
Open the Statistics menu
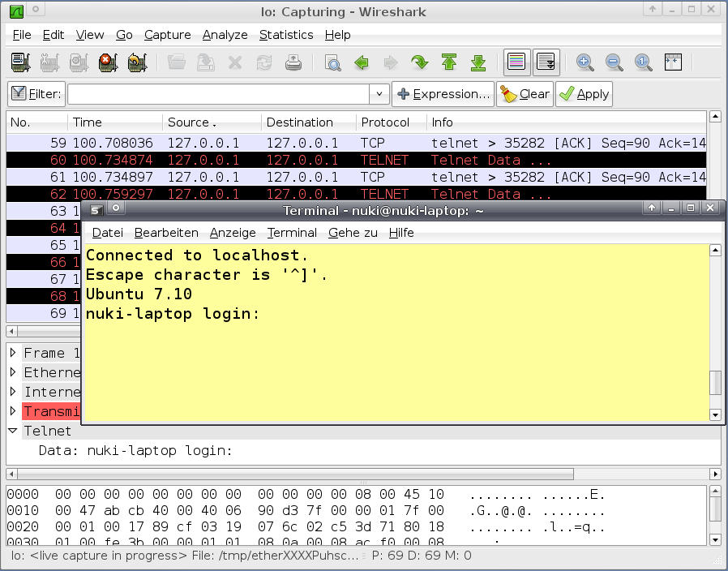[x=286, y=35]
